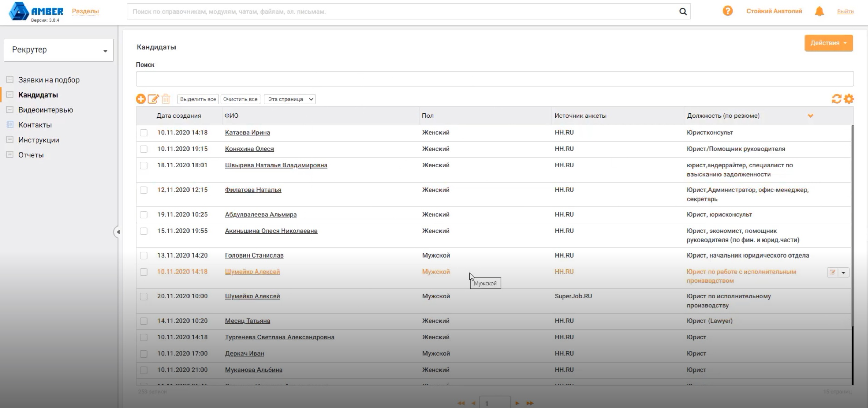Open Заявки на подбор in sidebar
This screenshot has width=868, height=408.
(x=49, y=80)
